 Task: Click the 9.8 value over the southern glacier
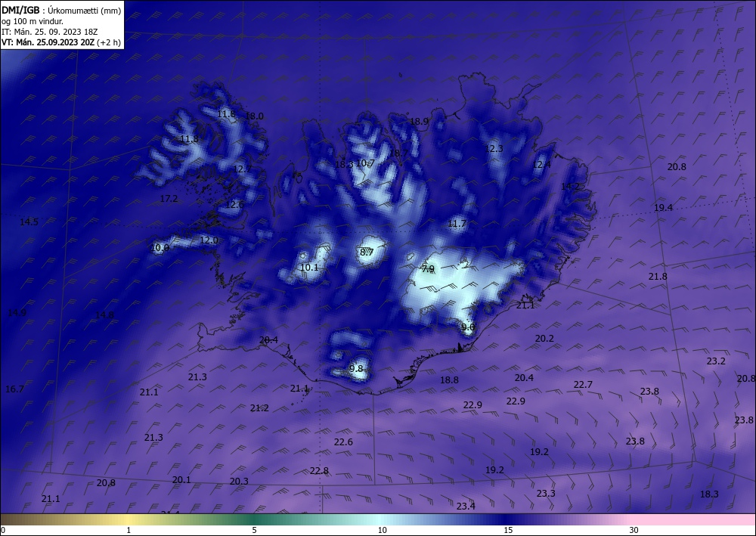click(x=356, y=369)
